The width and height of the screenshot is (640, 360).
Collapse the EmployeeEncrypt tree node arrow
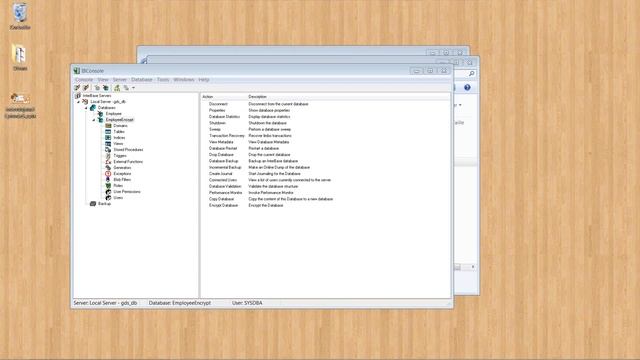coord(94,120)
